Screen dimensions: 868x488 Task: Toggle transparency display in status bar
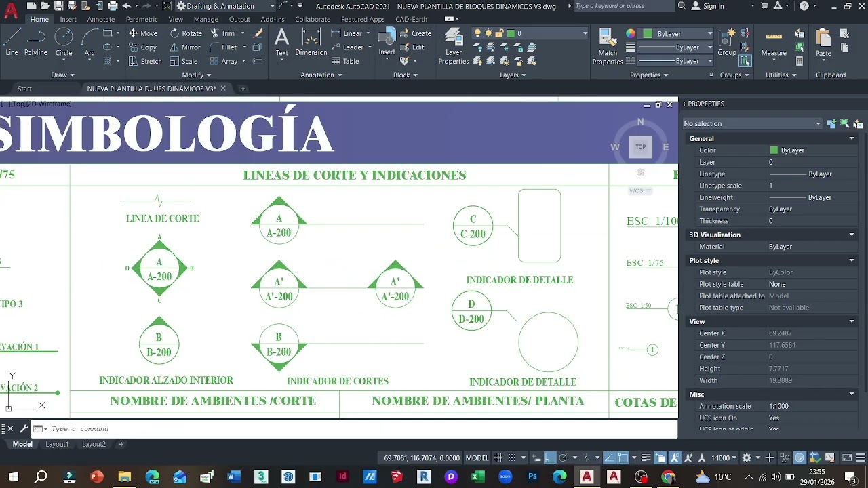[x=660, y=457]
